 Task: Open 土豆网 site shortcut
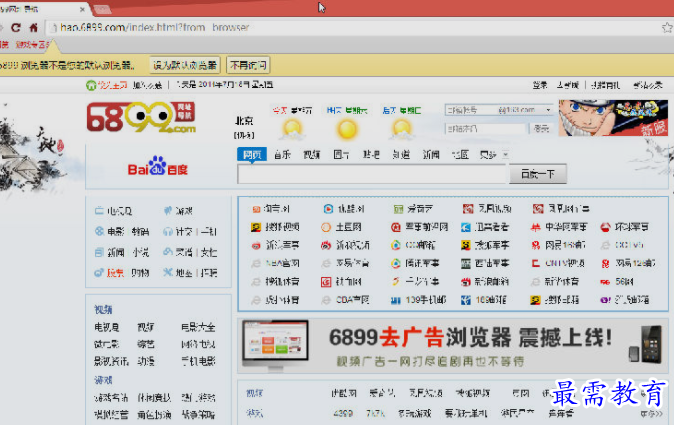point(341,227)
